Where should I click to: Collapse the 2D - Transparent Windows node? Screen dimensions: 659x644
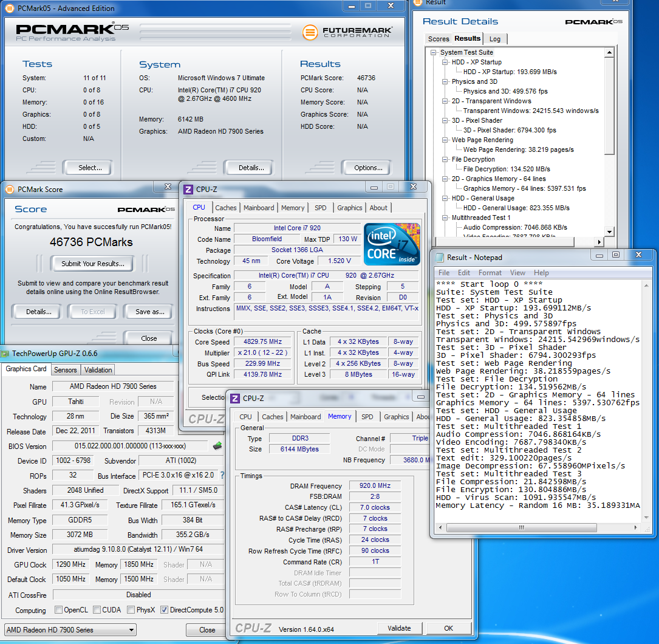pos(445,101)
